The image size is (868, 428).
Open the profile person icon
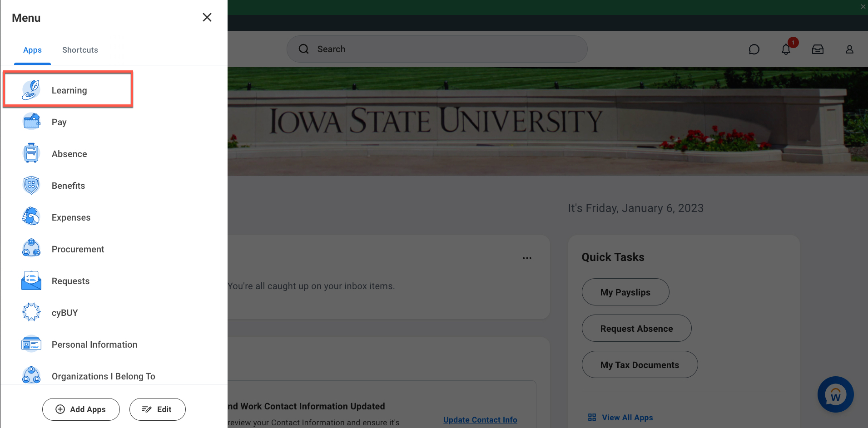coord(849,49)
